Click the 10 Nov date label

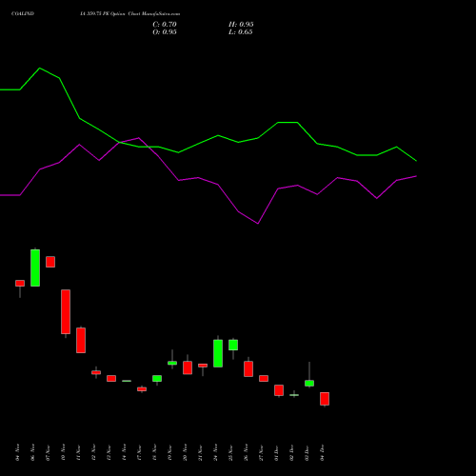click(63, 452)
